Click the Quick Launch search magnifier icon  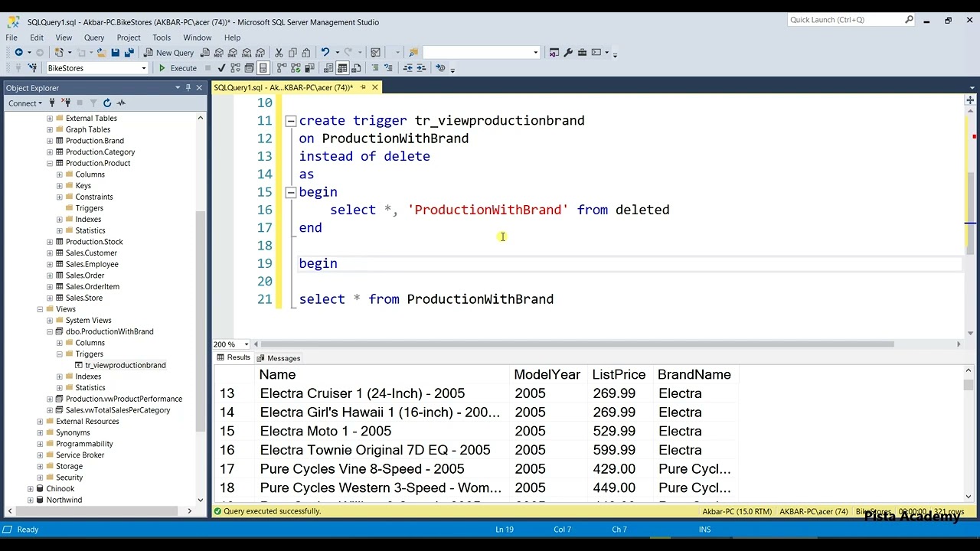910,20
